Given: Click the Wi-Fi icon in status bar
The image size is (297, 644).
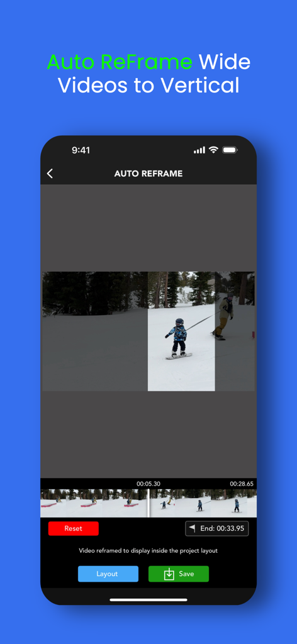Looking at the screenshot, I should click(213, 150).
